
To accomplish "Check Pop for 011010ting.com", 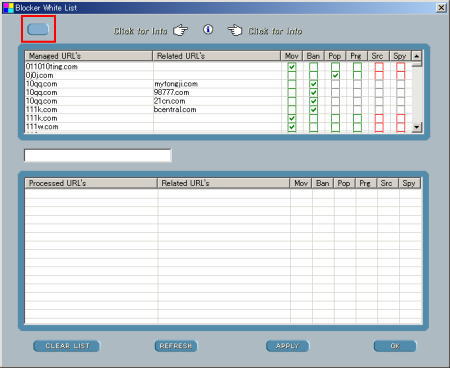I will pyautogui.click(x=335, y=67).
